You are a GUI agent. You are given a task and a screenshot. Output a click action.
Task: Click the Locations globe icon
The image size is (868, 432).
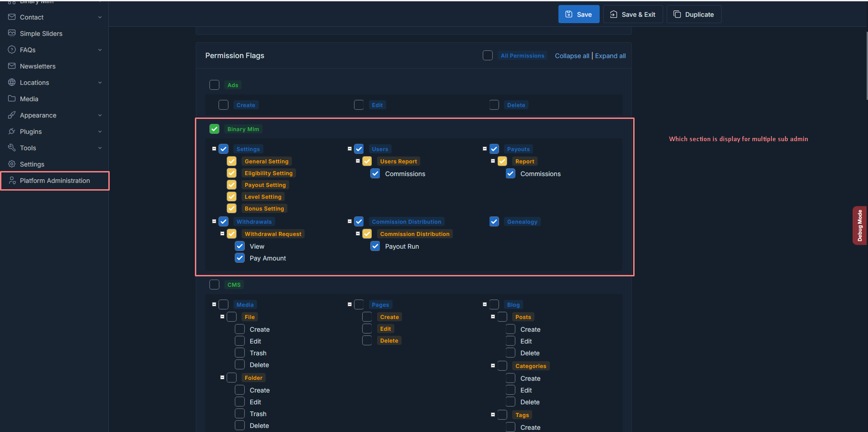coord(12,82)
